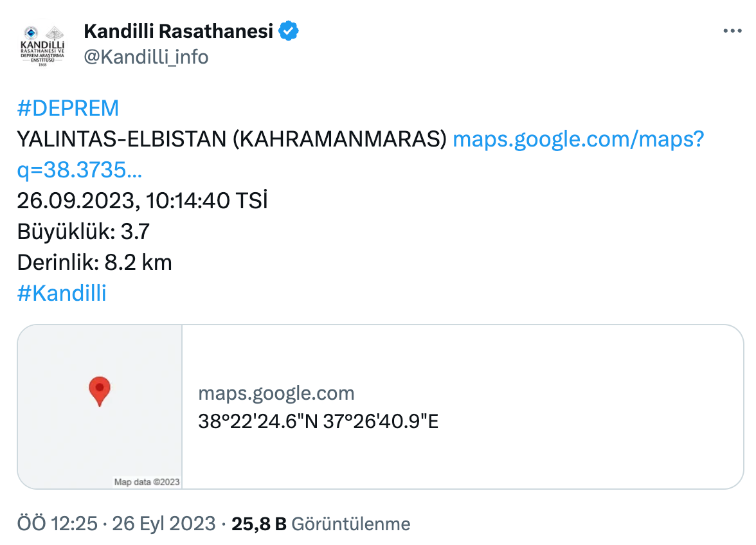This screenshot has height=545, width=756.
Task: Open the #DEPREM hashtag
Action: coord(68,108)
